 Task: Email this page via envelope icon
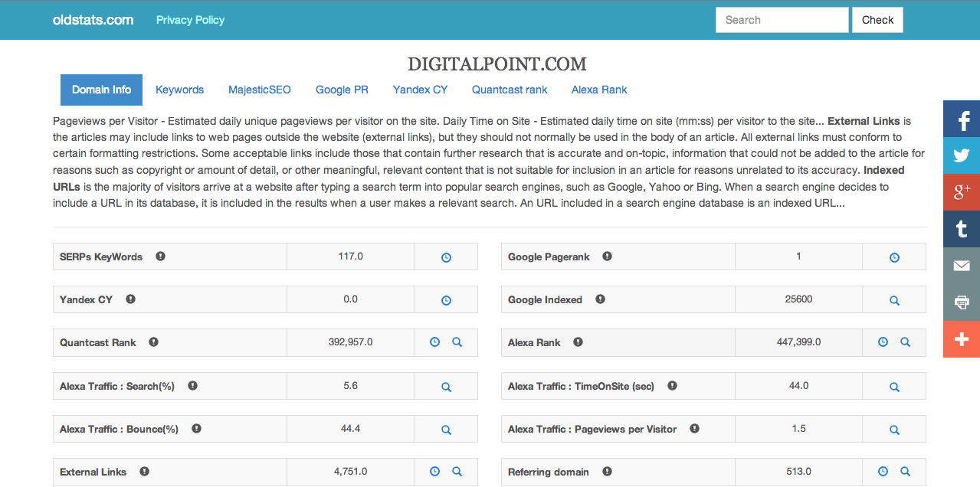click(962, 266)
